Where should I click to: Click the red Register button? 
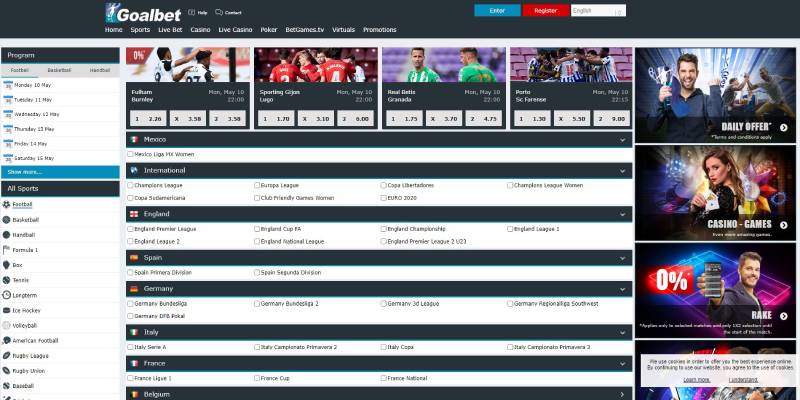(x=545, y=11)
